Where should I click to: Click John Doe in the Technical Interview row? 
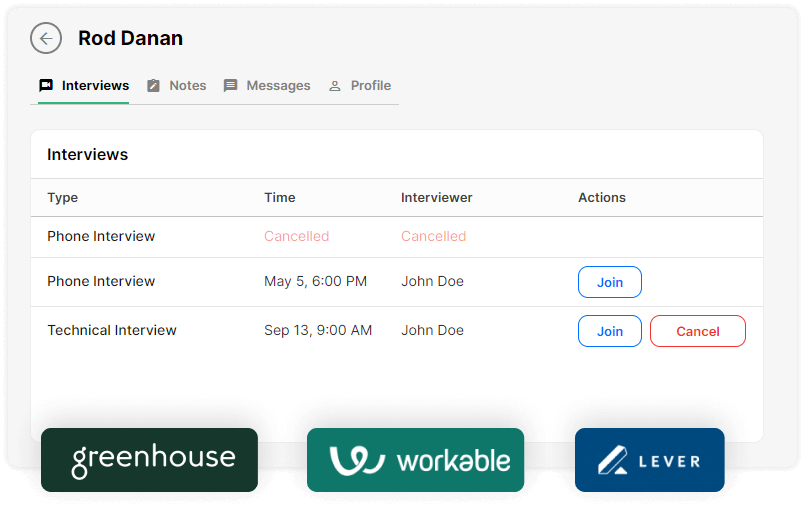pos(432,330)
